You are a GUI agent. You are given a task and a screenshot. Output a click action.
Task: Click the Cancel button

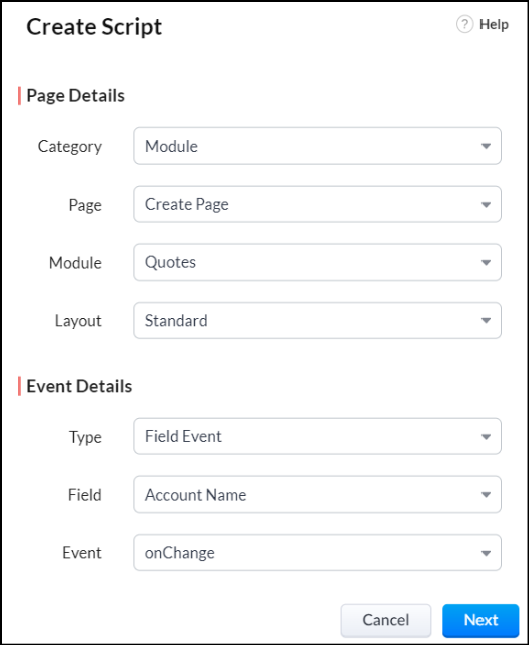[385, 620]
